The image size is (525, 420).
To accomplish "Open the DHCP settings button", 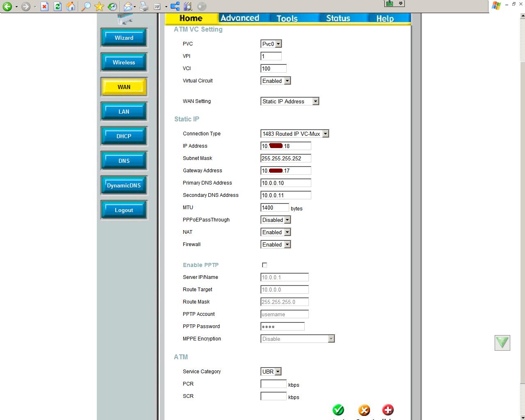I will coord(124,136).
